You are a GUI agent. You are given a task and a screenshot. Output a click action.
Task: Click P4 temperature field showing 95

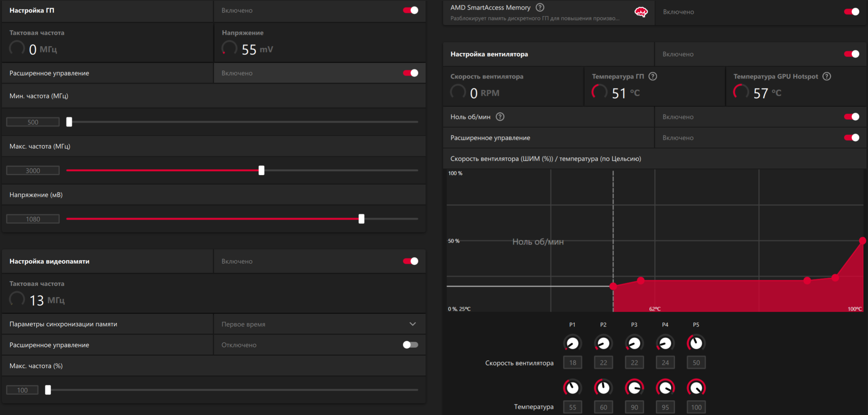[x=665, y=407]
